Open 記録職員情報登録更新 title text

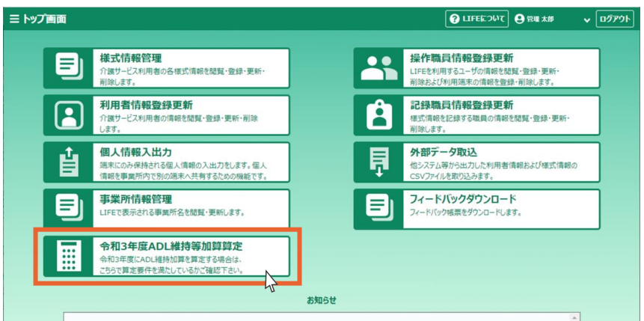(x=461, y=106)
